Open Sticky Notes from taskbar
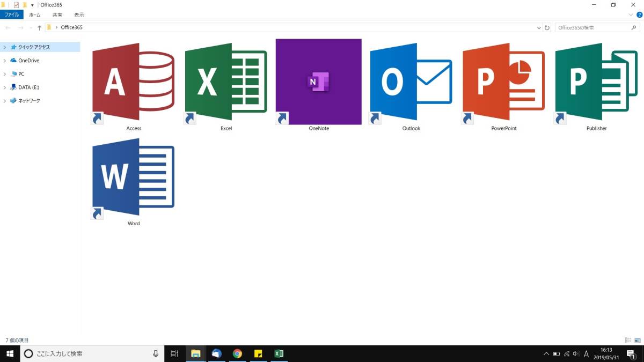The height and width of the screenshot is (362, 644). coord(258,353)
